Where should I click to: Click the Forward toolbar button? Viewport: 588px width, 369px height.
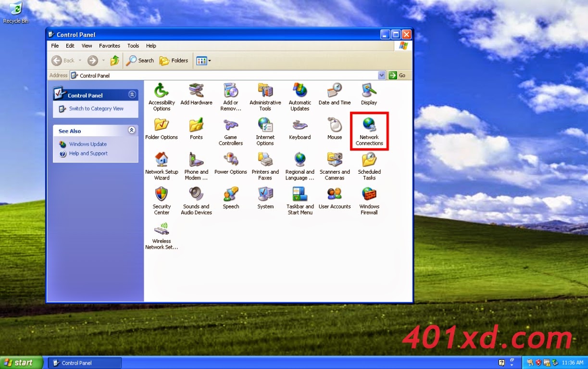tap(92, 61)
